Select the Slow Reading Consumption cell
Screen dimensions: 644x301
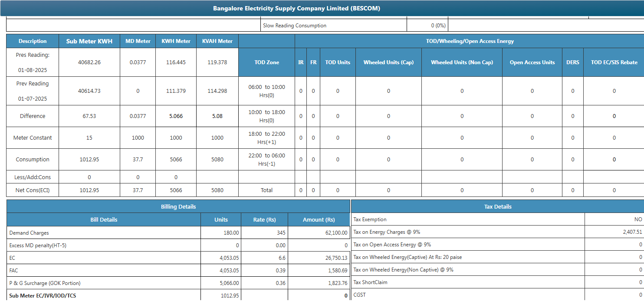[295, 26]
